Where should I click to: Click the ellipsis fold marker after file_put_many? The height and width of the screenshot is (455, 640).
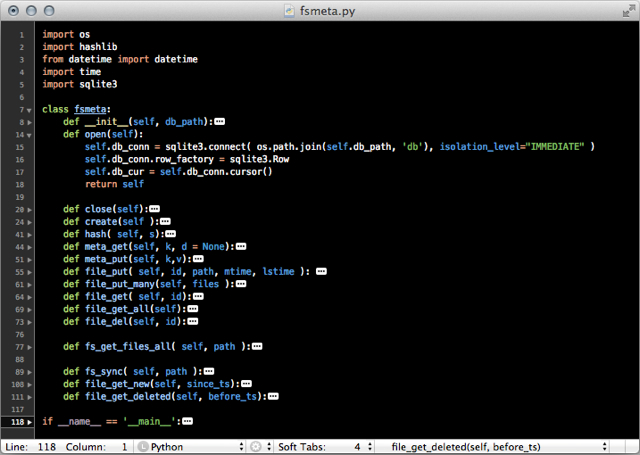[241, 284]
